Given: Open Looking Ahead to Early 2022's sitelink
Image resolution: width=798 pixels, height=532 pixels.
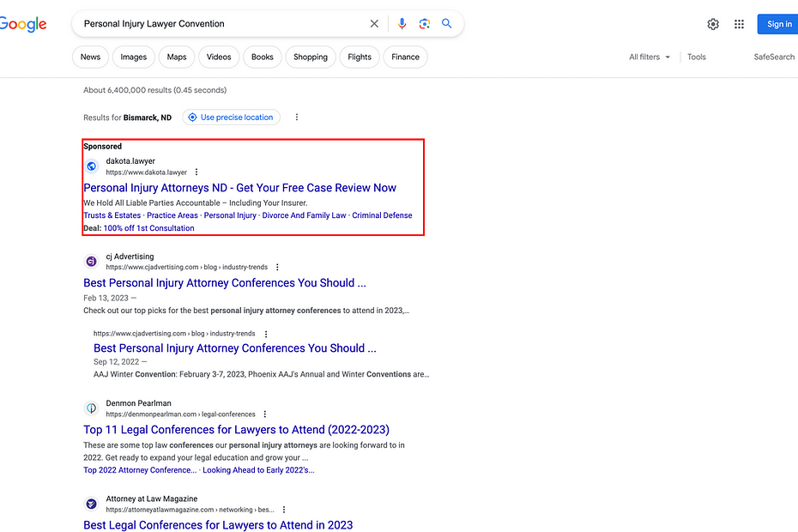Looking at the screenshot, I should 258,470.
